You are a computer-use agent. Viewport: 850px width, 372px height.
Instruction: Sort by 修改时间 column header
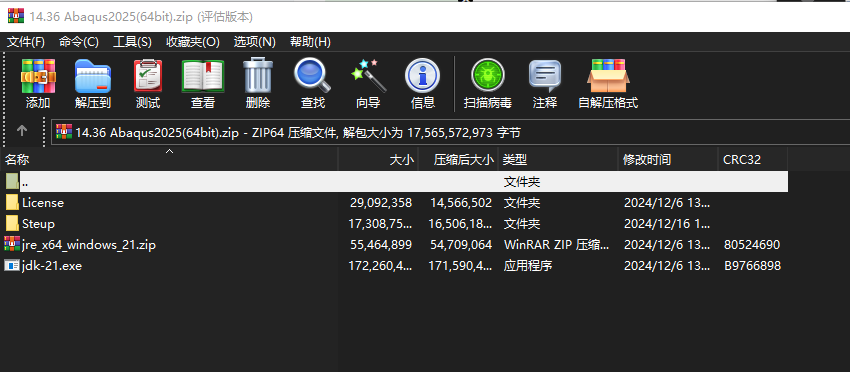(x=668, y=159)
